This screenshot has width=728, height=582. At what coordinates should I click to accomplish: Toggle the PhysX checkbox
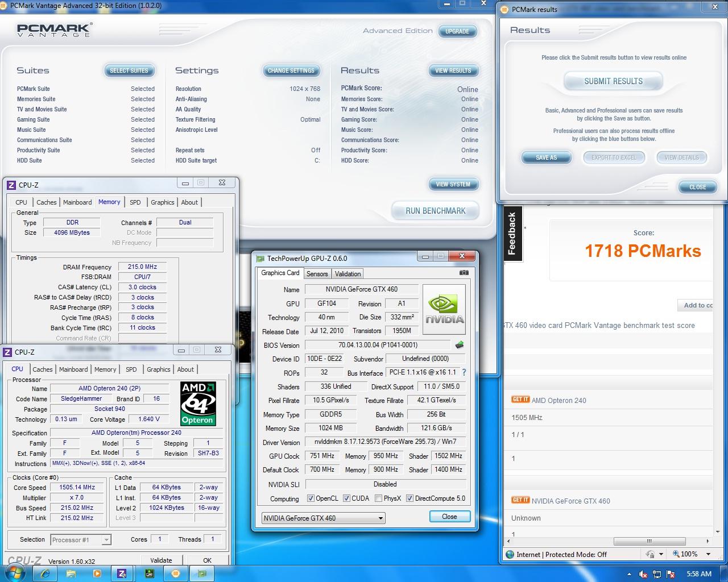tap(378, 498)
